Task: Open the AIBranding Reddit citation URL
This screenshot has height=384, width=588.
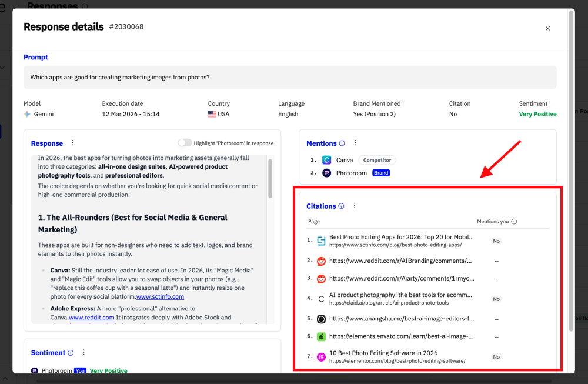Action: pos(400,261)
